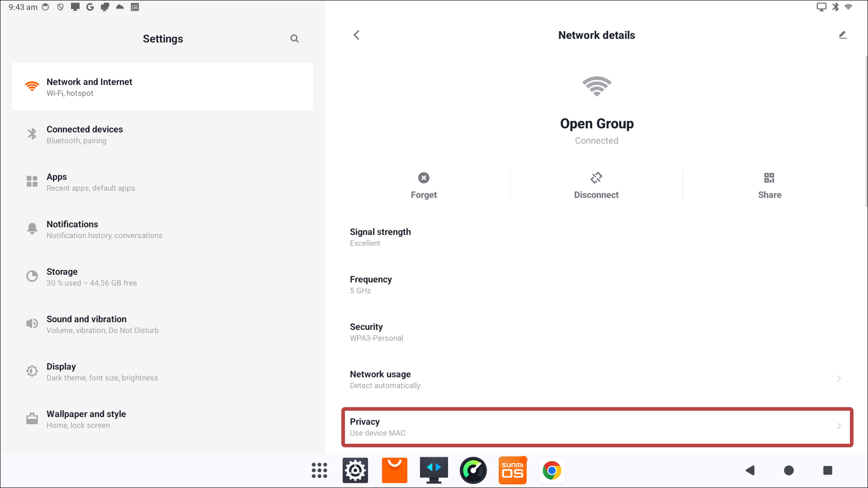Image resolution: width=868 pixels, height=488 pixels.
Task: Click the back arrow in Network details
Action: pyautogui.click(x=357, y=35)
